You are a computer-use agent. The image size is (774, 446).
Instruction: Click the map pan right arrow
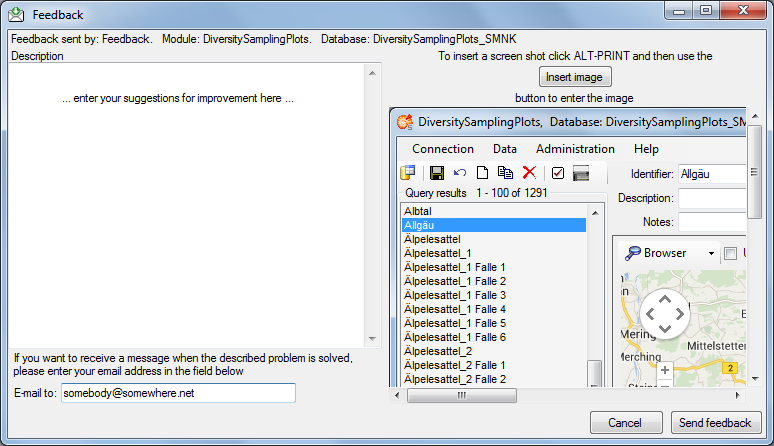pos(680,314)
